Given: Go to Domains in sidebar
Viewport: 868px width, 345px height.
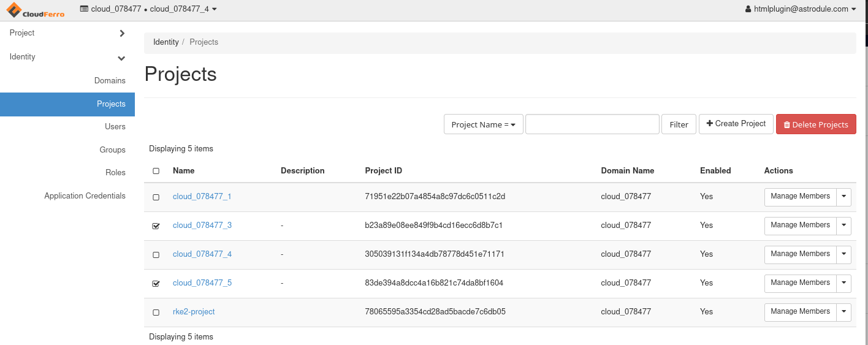Looking at the screenshot, I should tap(110, 81).
